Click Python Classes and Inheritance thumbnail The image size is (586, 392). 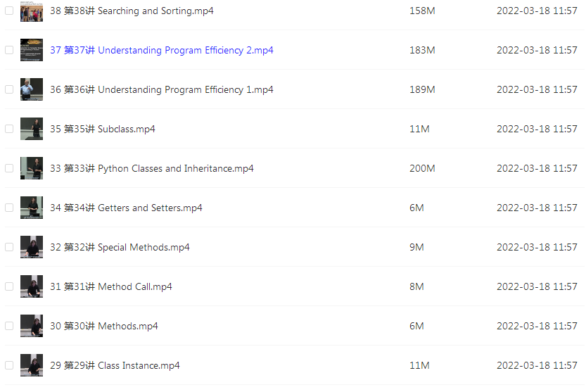32,168
